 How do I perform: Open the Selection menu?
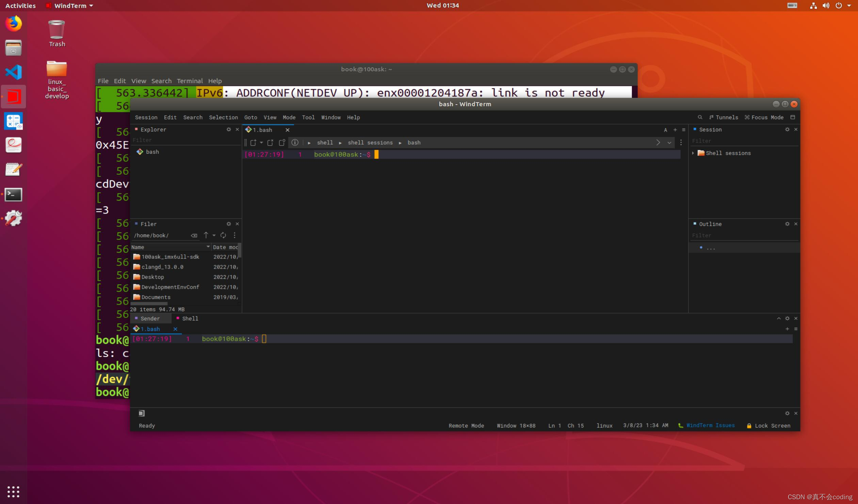(223, 117)
